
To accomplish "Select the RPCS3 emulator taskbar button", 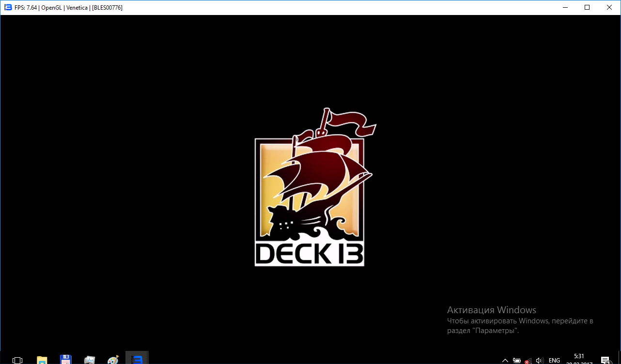I will pos(137,359).
